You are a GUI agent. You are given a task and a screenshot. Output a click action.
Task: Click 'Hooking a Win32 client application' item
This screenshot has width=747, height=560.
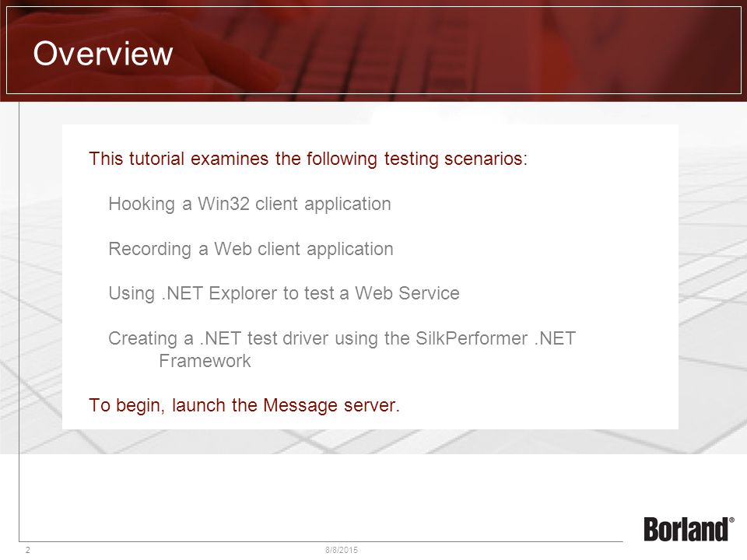tap(250, 204)
